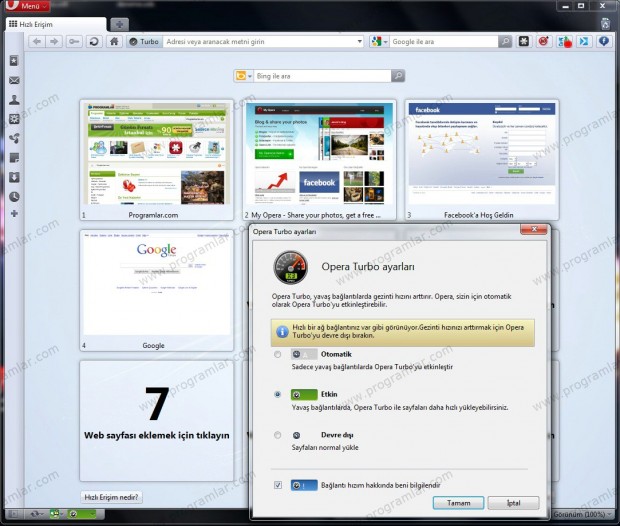Open the Opera Unite status bar icon

click(x=57, y=514)
